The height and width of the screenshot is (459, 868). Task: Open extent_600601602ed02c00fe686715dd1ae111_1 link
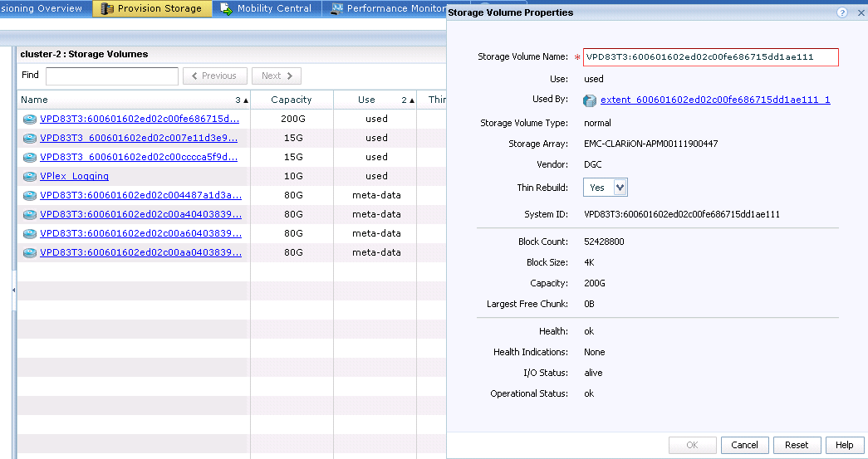click(x=715, y=100)
